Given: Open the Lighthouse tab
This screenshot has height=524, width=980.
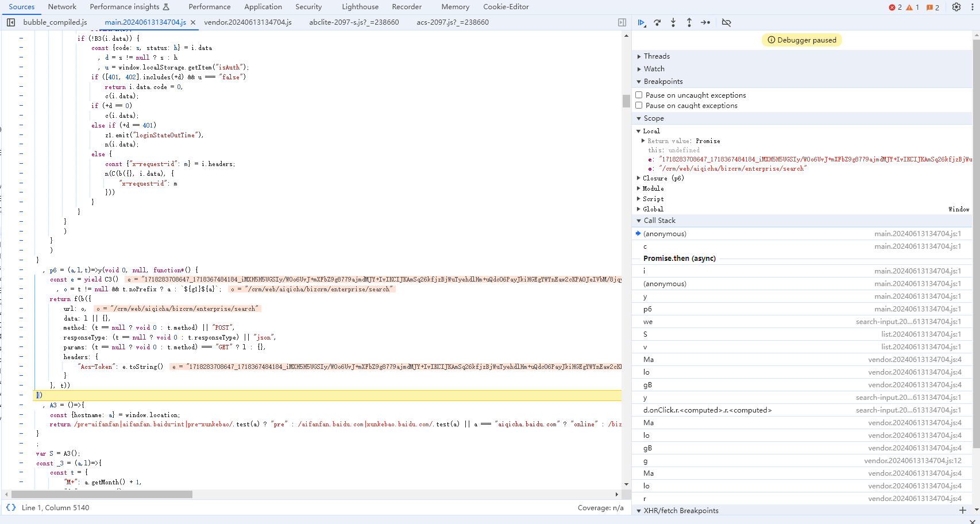Looking at the screenshot, I should 360,7.
